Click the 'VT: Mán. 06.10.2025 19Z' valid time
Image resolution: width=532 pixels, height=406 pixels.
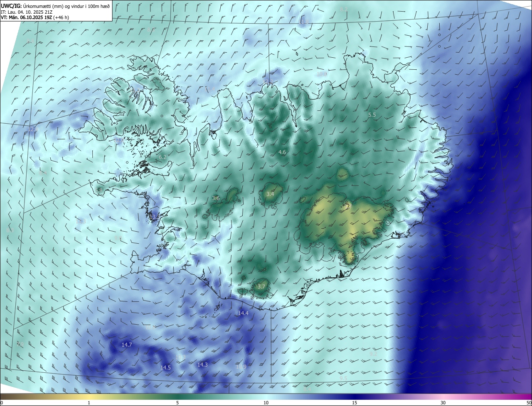click(26, 17)
